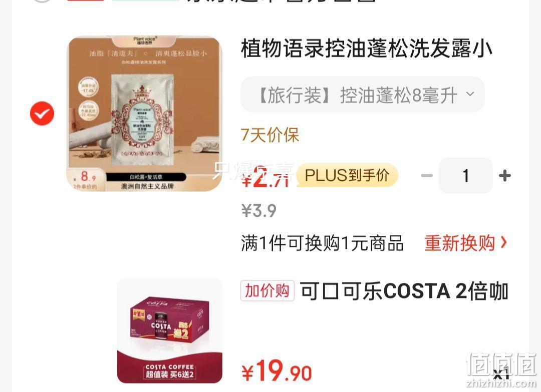Uncheck the red shampoo item checkbox
Screen dimensions: 541x392
(x=42, y=114)
